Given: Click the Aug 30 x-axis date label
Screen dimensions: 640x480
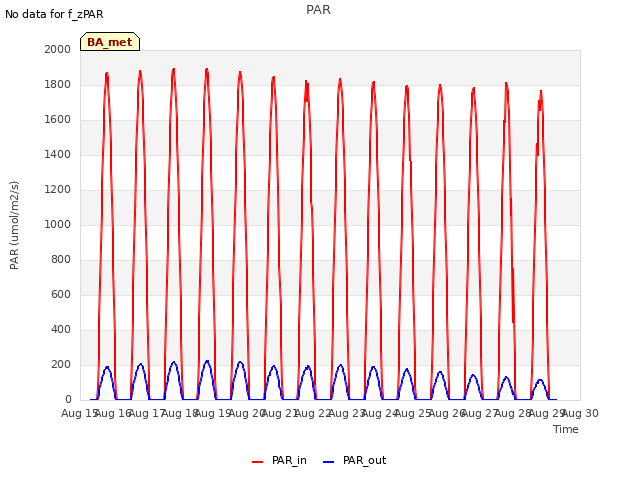Looking at the screenshot, I should [580, 413].
